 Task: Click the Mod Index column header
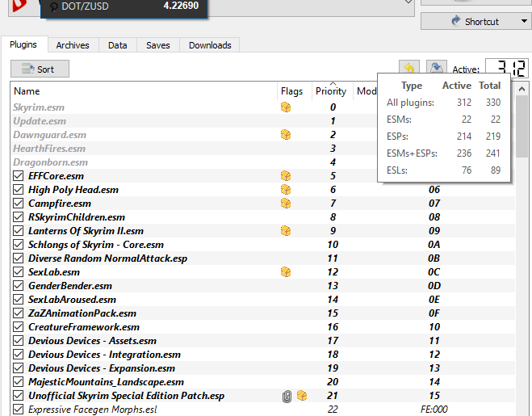coord(366,91)
